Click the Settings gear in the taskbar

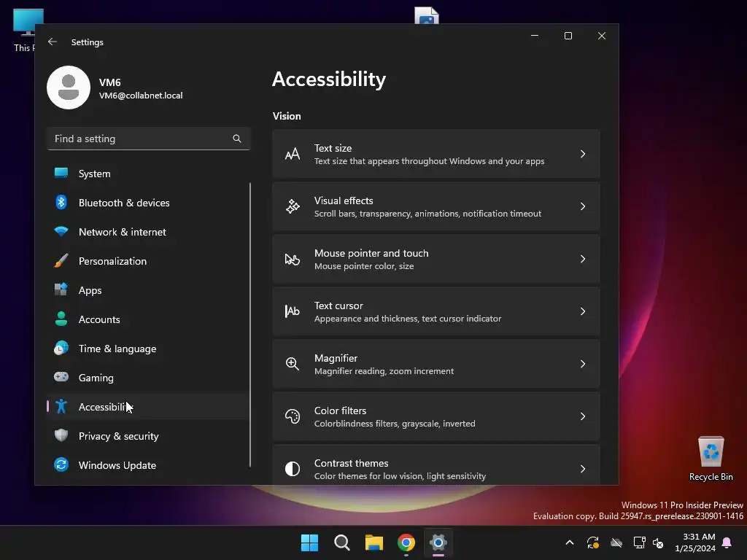[438, 542]
